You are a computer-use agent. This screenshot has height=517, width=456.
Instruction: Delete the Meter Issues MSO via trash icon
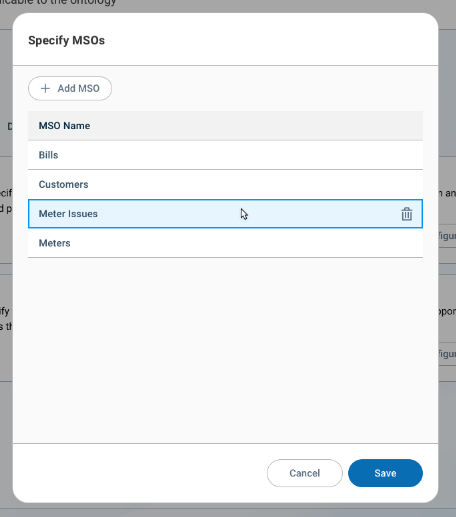click(406, 214)
